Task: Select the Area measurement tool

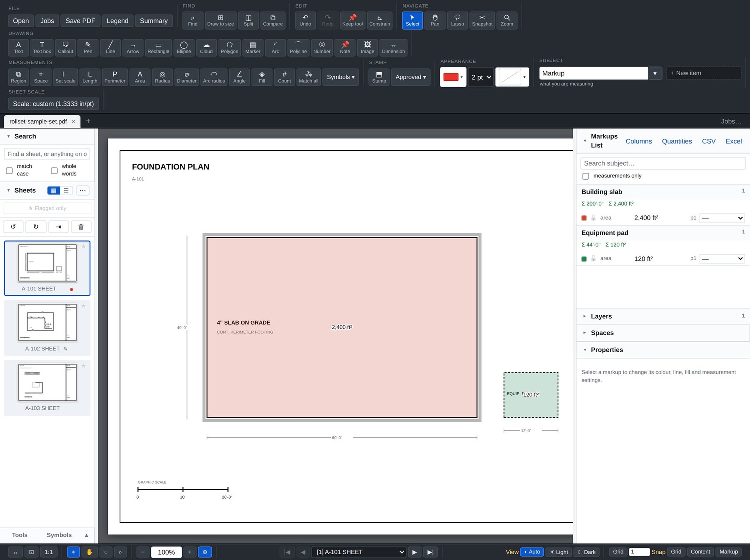Action: click(x=140, y=77)
